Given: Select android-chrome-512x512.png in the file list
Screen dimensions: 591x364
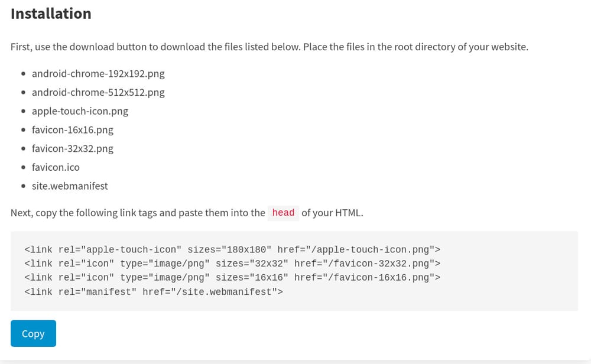Looking at the screenshot, I should tap(98, 92).
